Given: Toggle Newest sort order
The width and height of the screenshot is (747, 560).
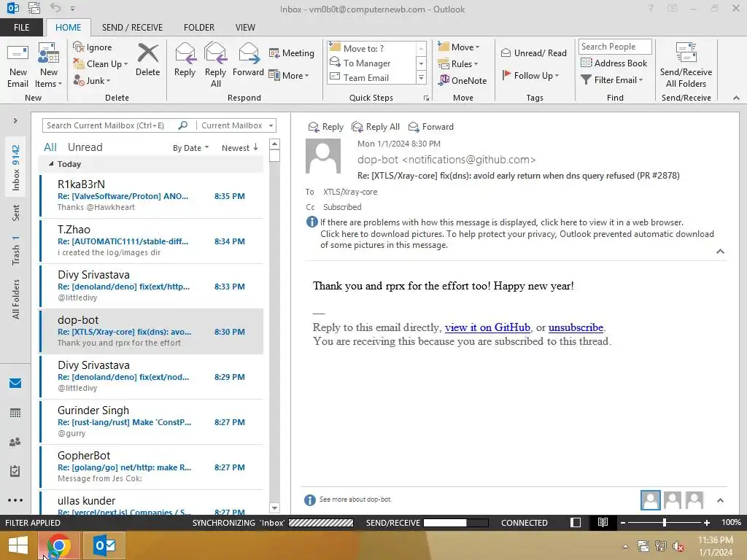Looking at the screenshot, I should point(239,148).
